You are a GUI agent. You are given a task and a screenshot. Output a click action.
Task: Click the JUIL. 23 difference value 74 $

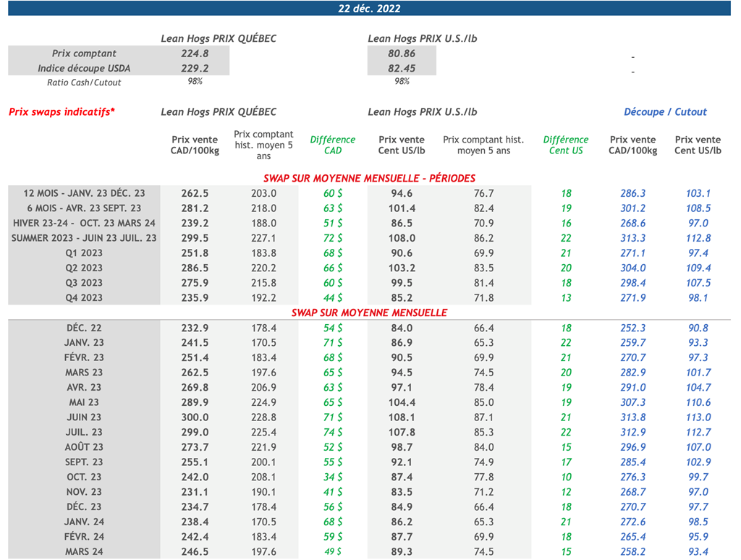(x=333, y=432)
